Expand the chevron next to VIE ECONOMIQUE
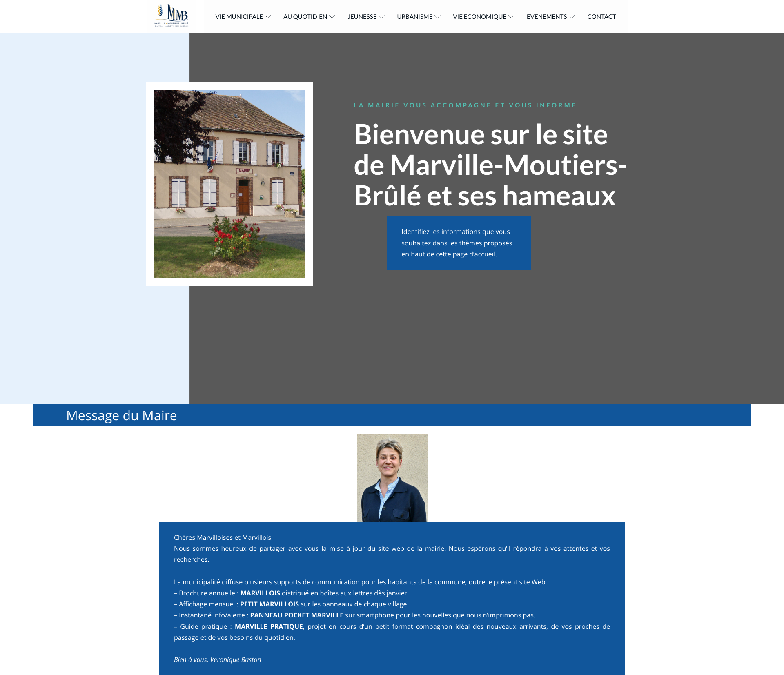784x675 pixels. pyautogui.click(x=511, y=17)
